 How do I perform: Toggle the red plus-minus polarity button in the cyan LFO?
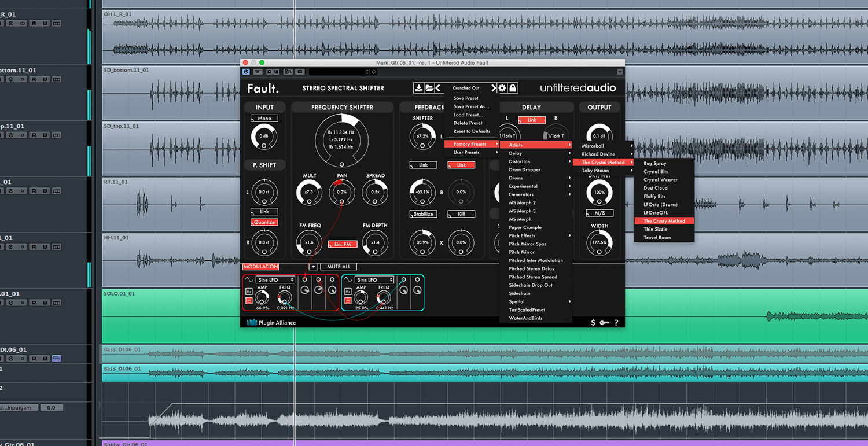point(348,300)
